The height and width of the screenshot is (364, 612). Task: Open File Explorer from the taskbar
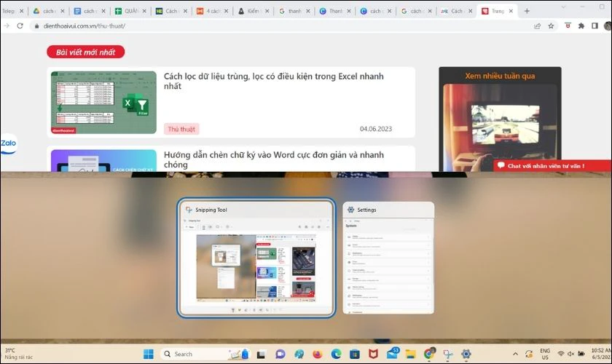[x=410, y=355]
